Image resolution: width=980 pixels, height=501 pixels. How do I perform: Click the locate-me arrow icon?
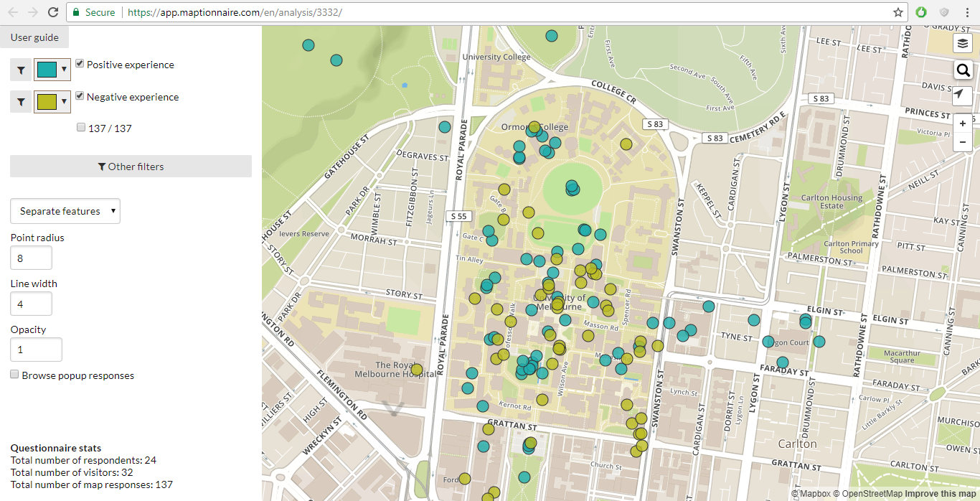click(963, 95)
